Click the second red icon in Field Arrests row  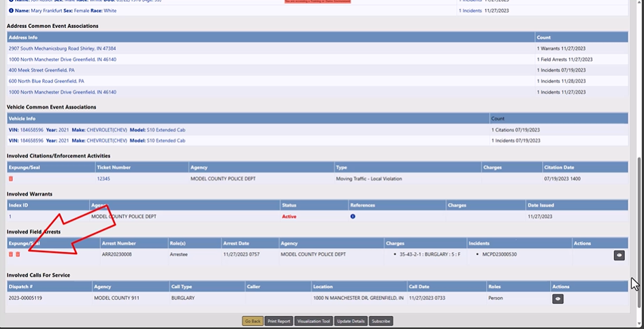[x=18, y=254]
